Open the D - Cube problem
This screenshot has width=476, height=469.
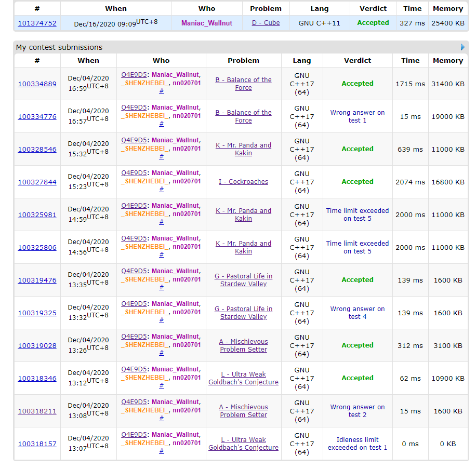coord(266,23)
